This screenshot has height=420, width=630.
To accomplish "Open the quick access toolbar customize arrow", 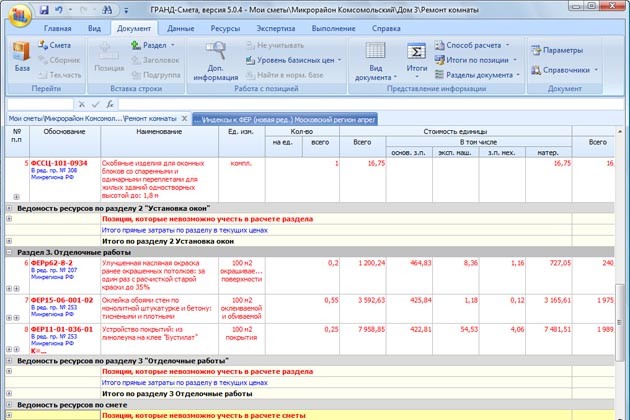I will pyautogui.click(x=126, y=10).
